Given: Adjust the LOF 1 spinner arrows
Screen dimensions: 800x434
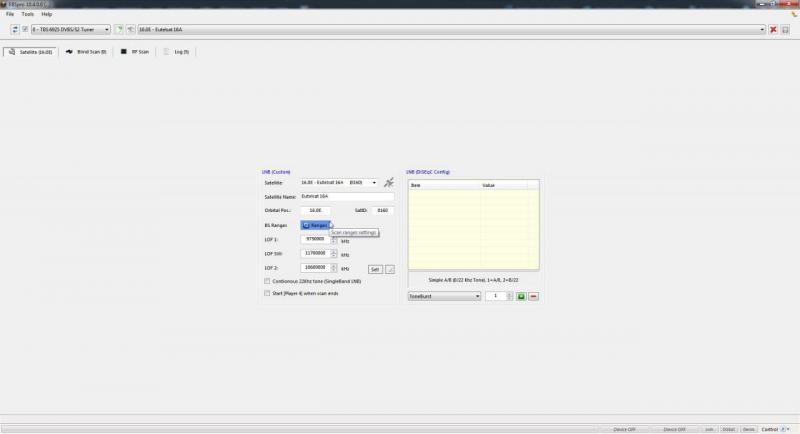Looking at the screenshot, I should pos(334,239).
